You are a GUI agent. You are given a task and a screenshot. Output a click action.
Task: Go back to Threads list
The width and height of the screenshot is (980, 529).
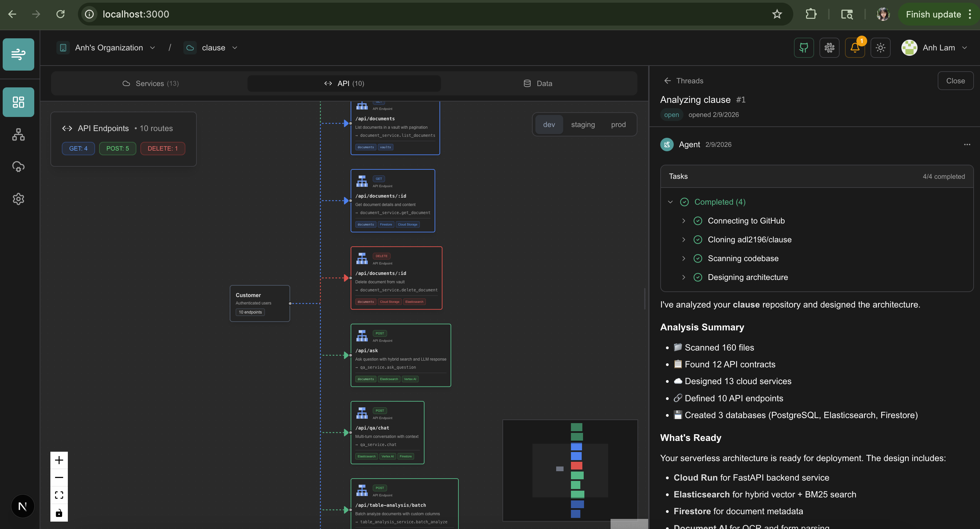[x=684, y=81]
